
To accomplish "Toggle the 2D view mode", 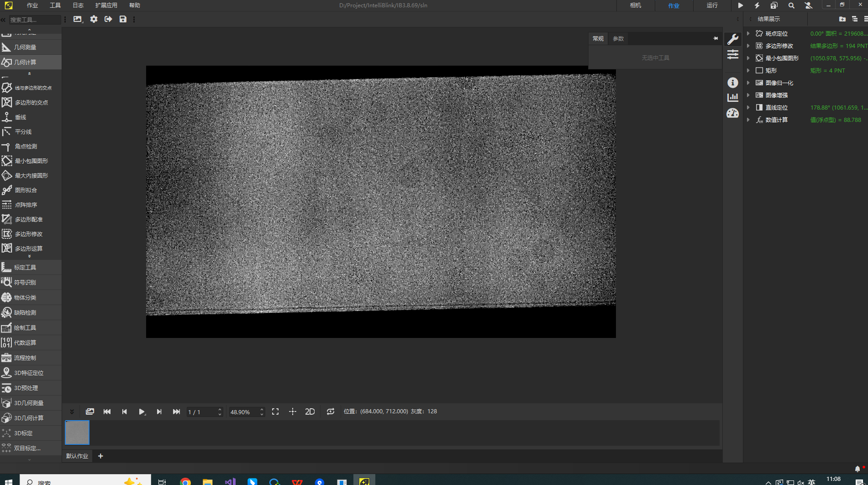I will point(310,411).
